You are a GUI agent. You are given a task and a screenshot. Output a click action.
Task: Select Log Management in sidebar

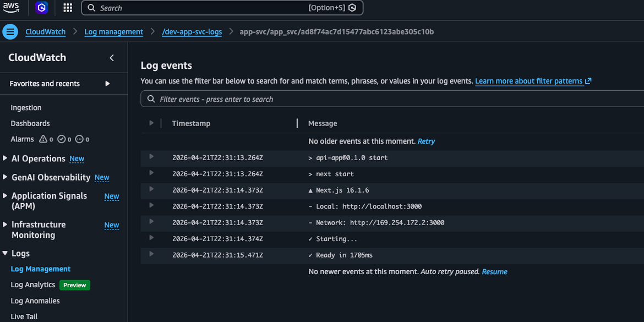tap(41, 269)
